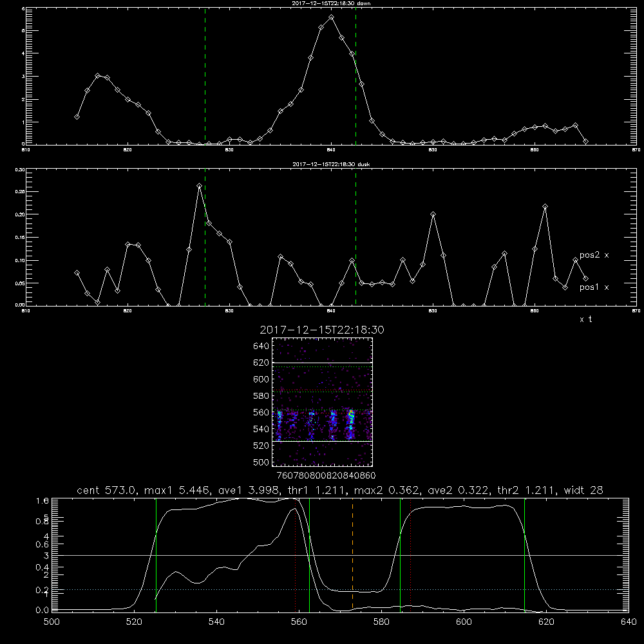Click the '620' x-axis label of bottom plot
This screenshot has width=644, height=644.
click(x=547, y=622)
